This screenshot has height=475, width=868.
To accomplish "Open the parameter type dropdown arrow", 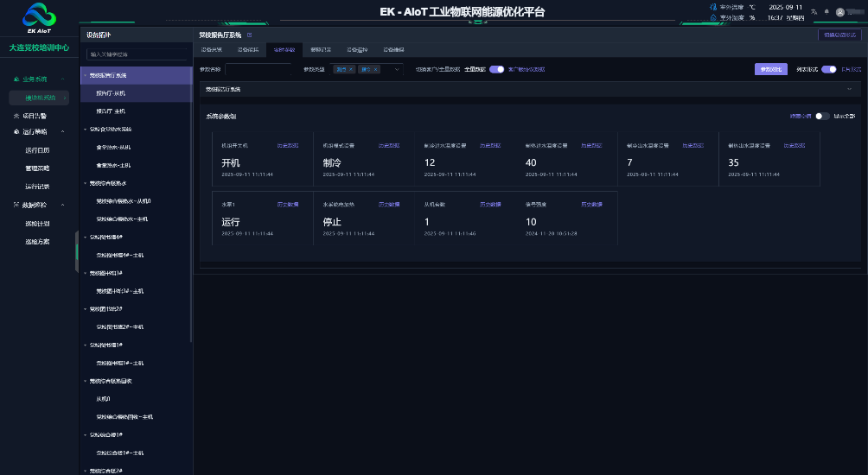I will pyautogui.click(x=398, y=69).
